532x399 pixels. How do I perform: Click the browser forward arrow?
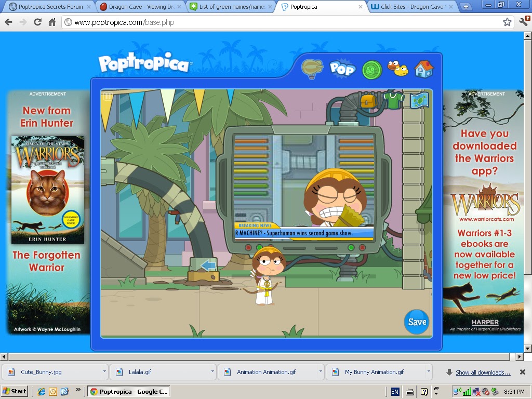23,22
